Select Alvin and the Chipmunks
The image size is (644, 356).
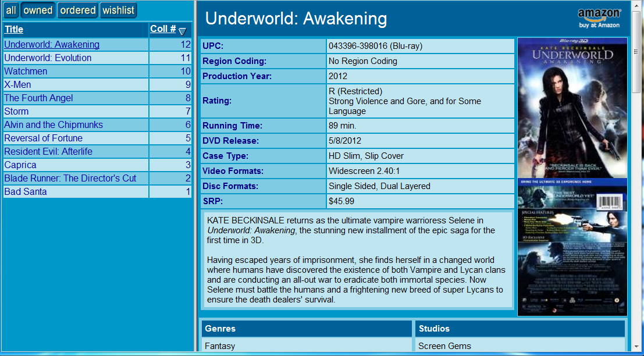pyautogui.click(x=54, y=125)
